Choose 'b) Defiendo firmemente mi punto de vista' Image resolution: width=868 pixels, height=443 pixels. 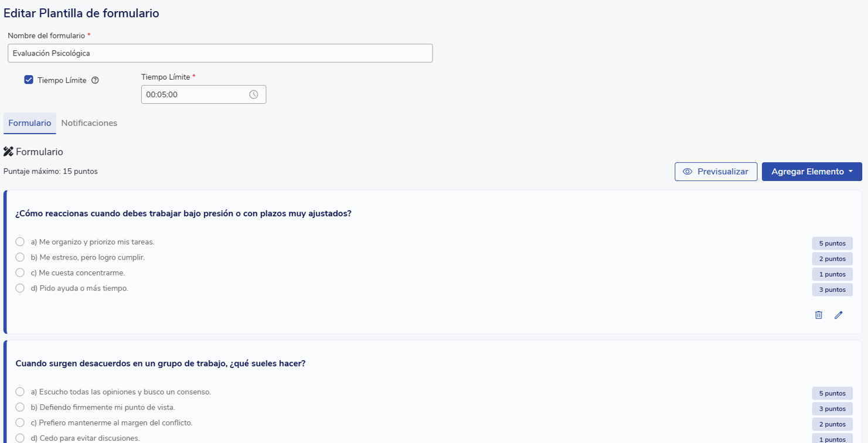(20, 407)
